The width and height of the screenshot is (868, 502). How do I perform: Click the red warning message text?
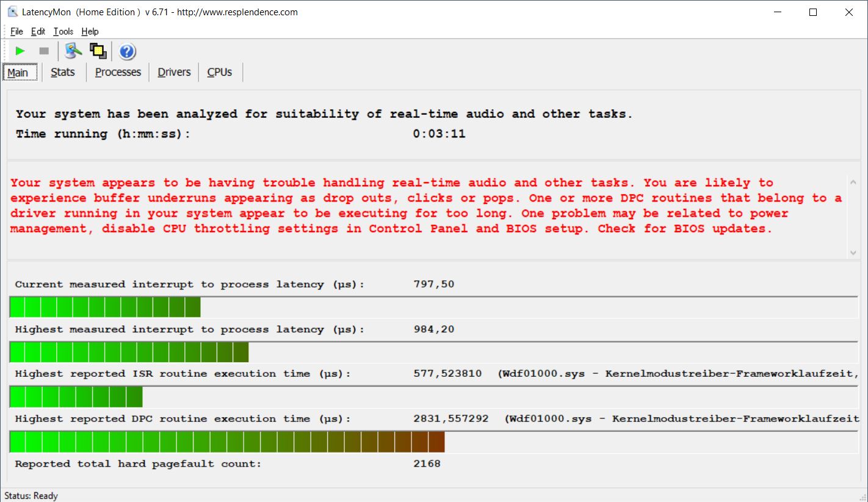coord(426,206)
